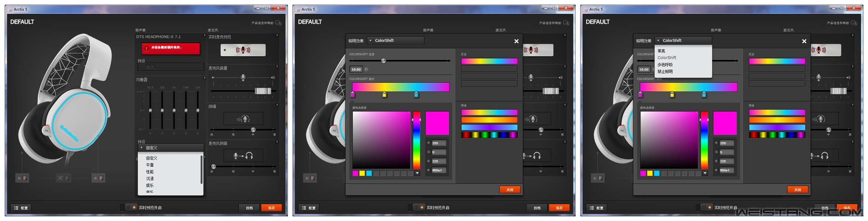Open the lighting effect ColorShift dropdown in middle window
868x221 pixels.
(x=396, y=41)
